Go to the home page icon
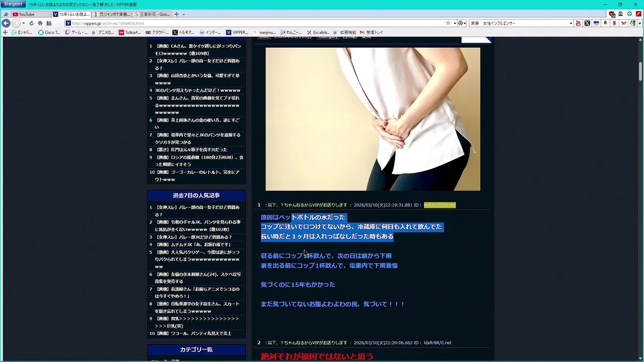 coord(40,23)
